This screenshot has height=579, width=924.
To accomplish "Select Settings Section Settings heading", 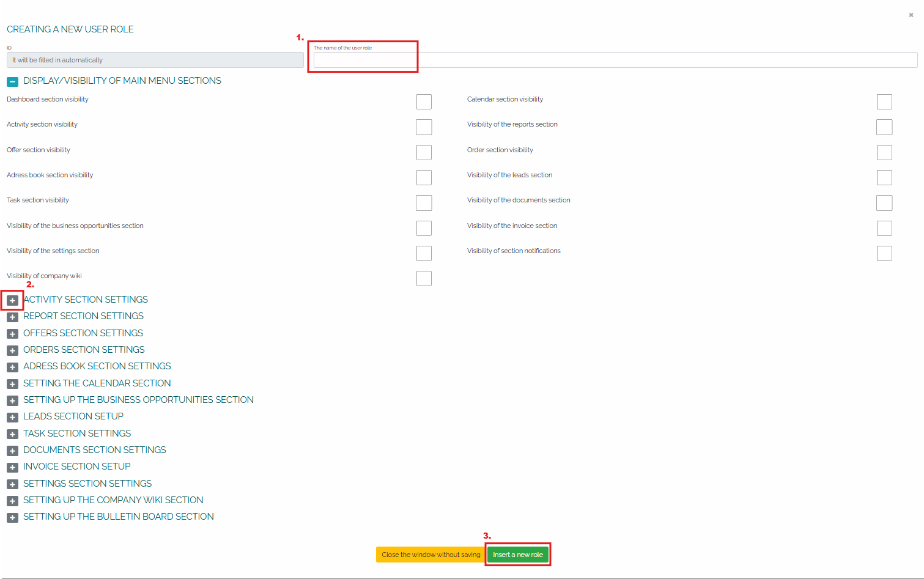I will pyautogui.click(x=87, y=484).
